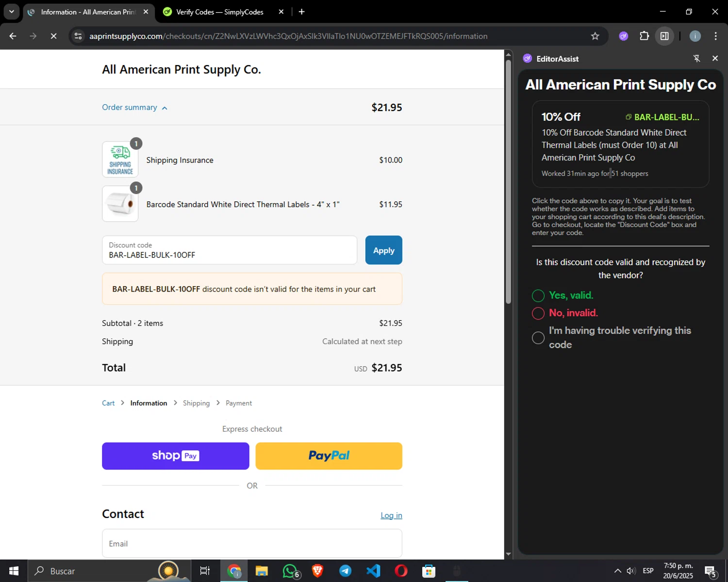Close the EditorAssist side panel
The image size is (728, 582).
pyautogui.click(x=715, y=58)
